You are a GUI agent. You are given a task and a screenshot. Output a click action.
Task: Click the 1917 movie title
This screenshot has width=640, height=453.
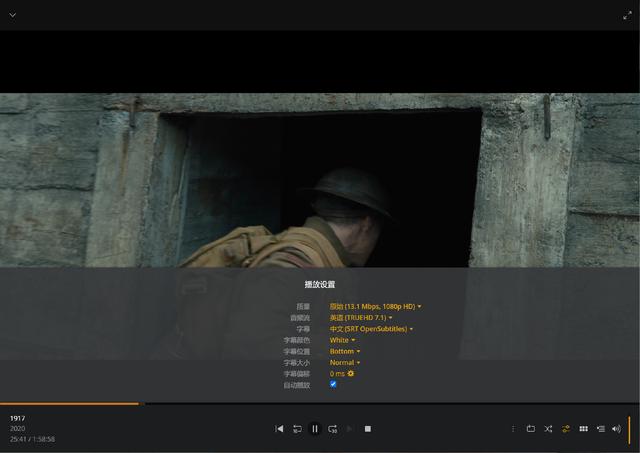(x=18, y=418)
